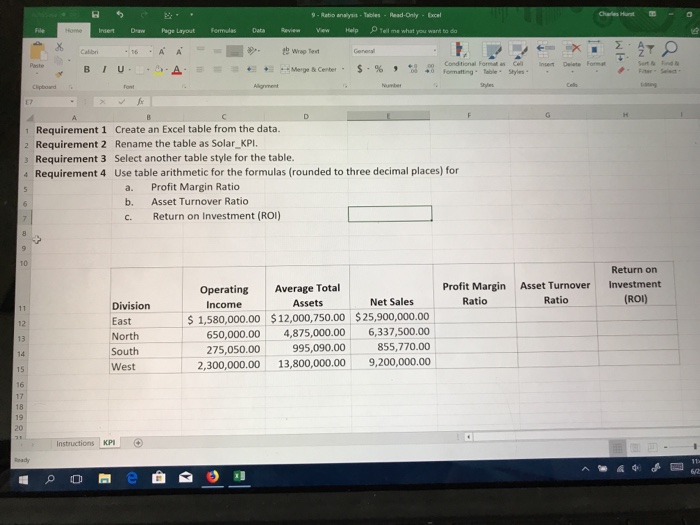Click the Fill down arrow icon
700x525 pixels.
point(621,58)
